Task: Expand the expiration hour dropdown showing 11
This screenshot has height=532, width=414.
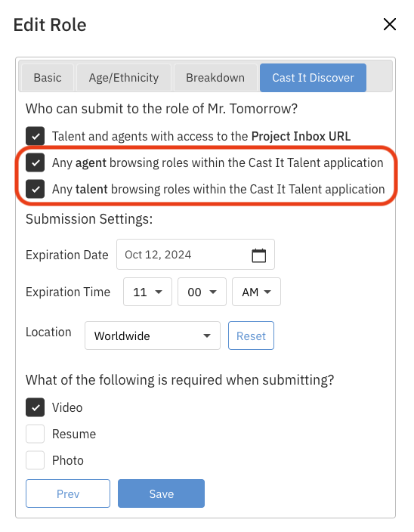Action: 147,292
